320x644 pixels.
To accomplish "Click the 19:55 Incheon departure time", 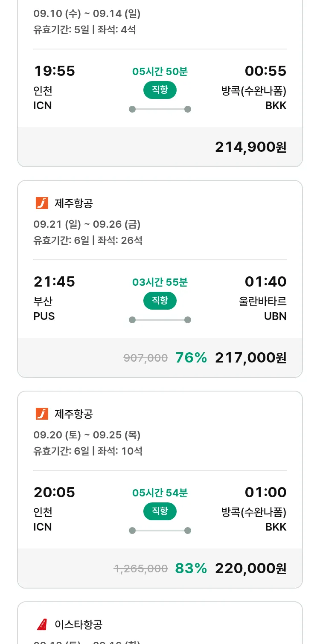I will pos(54,71).
